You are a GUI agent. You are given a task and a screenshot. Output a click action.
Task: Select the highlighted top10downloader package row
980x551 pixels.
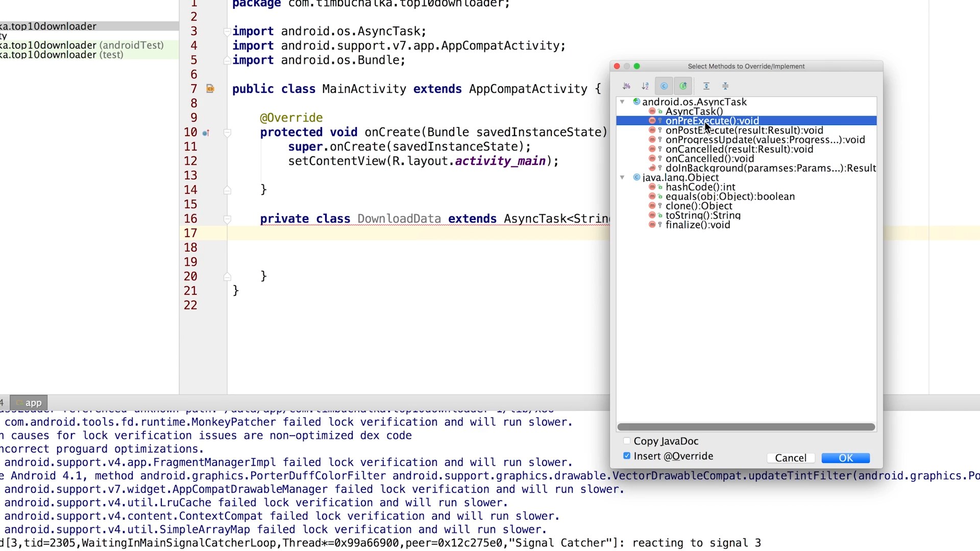point(89,26)
